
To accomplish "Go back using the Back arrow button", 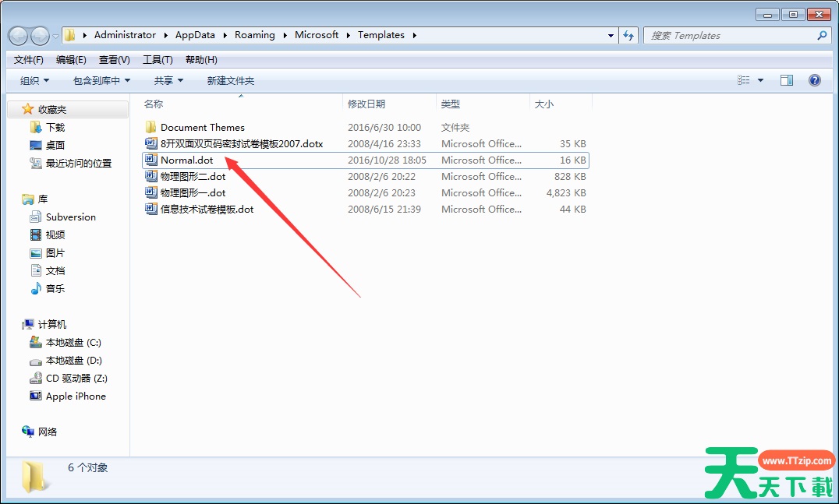I will [19, 36].
